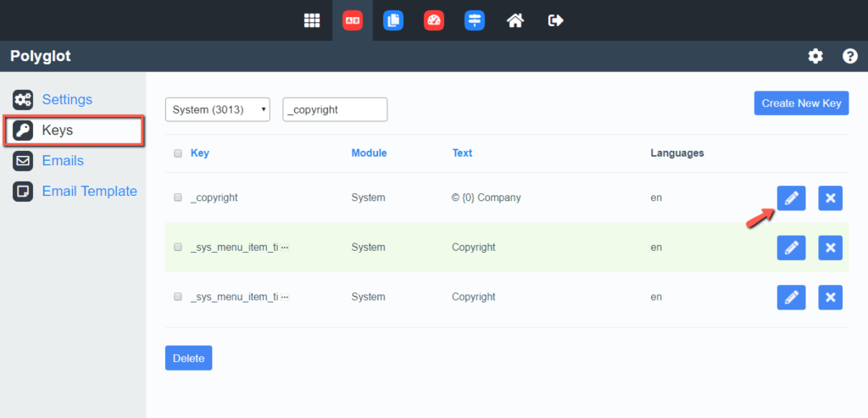Delete the last row _sys_menu_item key
This screenshot has width=868, height=418.
831,298
